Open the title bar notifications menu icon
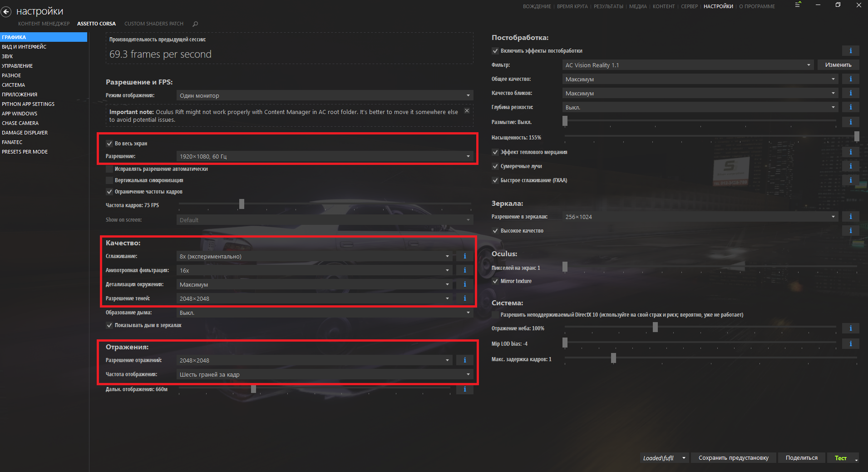The width and height of the screenshot is (868, 472). 798,5
